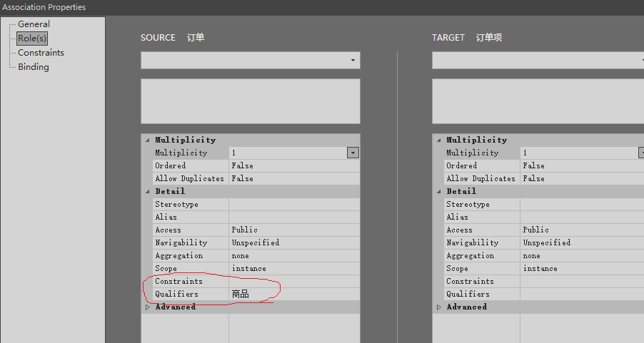Screen dimensions: 644x343
Task: Open the Binding page in sidebar
Action: (34, 67)
